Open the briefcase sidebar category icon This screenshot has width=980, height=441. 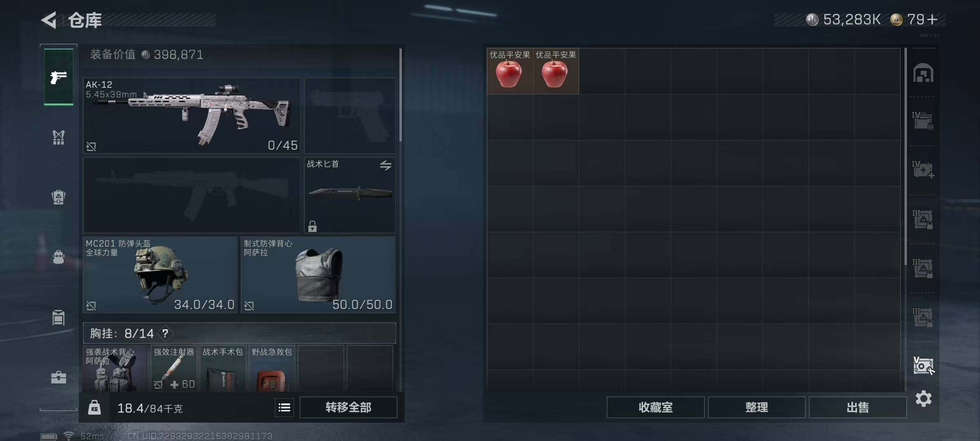coord(58,377)
